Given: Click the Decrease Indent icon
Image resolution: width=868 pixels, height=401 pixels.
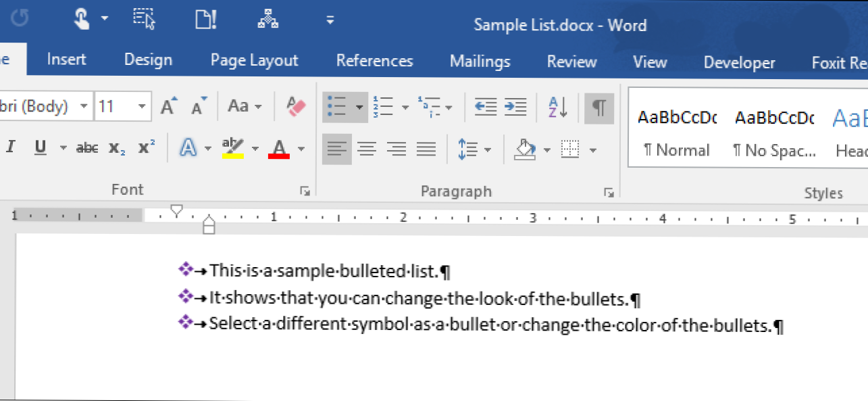Looking at the screenshot, I should (485, 106).
